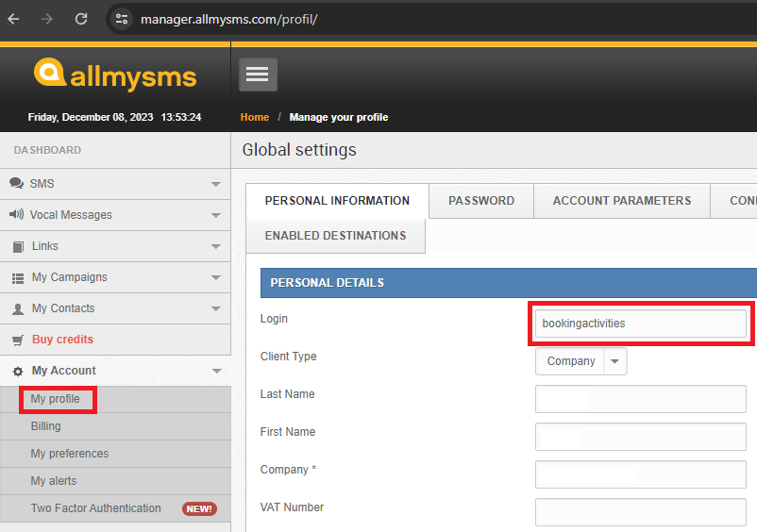Click the Vocal Messages speaker icon
The image size is (757, 532).
pyautogui.click(x=16, y=214)
